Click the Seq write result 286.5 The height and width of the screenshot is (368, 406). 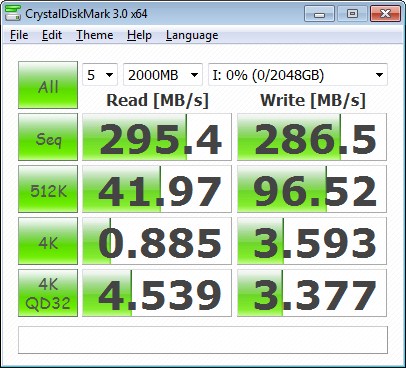pos(312,137)
